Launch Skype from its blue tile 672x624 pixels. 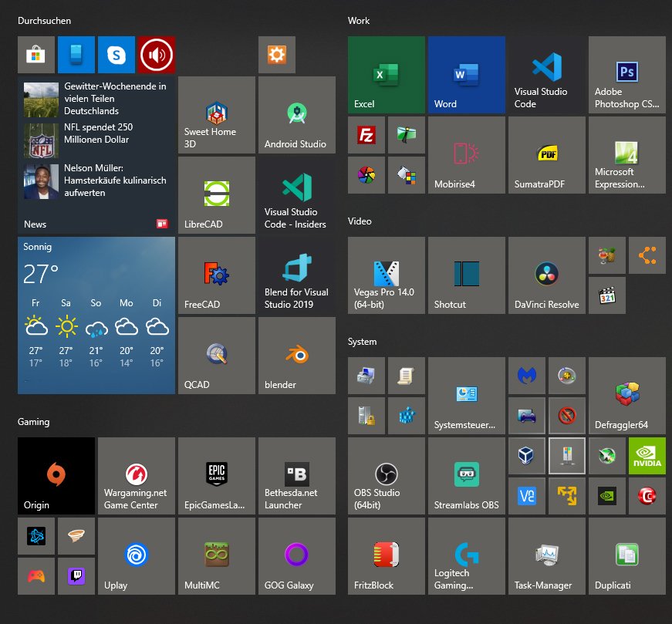point(117,55)
